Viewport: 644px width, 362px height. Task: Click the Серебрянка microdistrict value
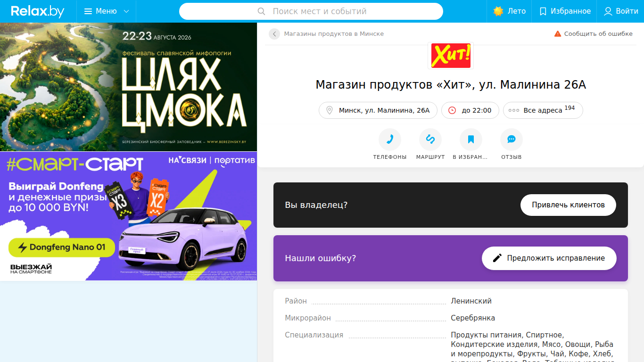pos(473,318)
